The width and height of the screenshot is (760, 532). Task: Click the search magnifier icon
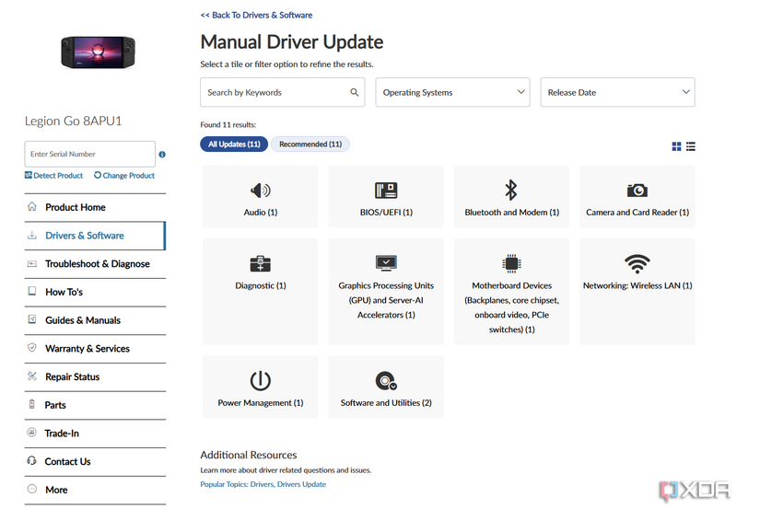point(355,92)
